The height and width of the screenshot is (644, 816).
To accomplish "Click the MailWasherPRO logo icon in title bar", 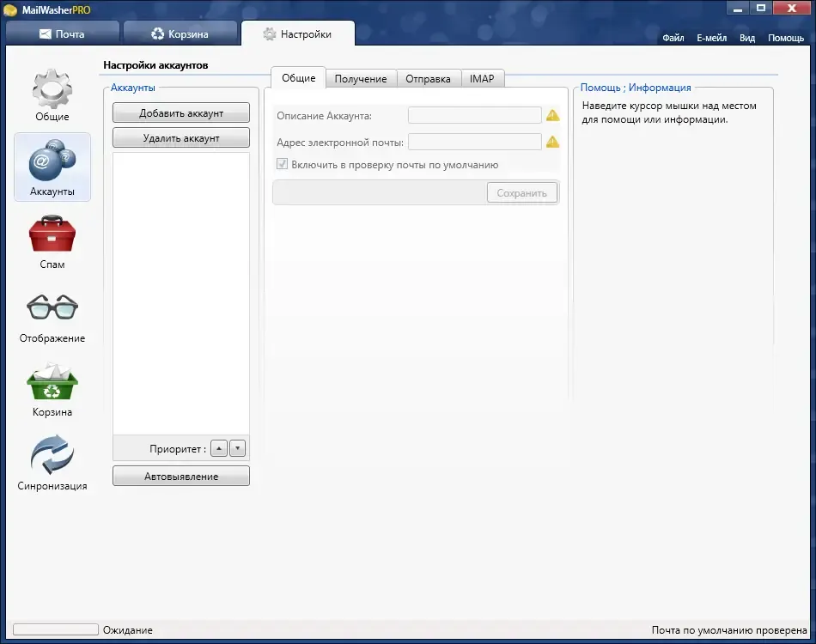I will tap(10, 10).
